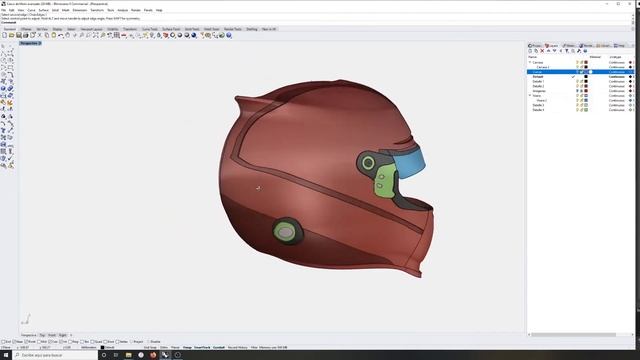Switch to the Properties panel tab
Screen dimensions: 640x360
tap(535, 46)
